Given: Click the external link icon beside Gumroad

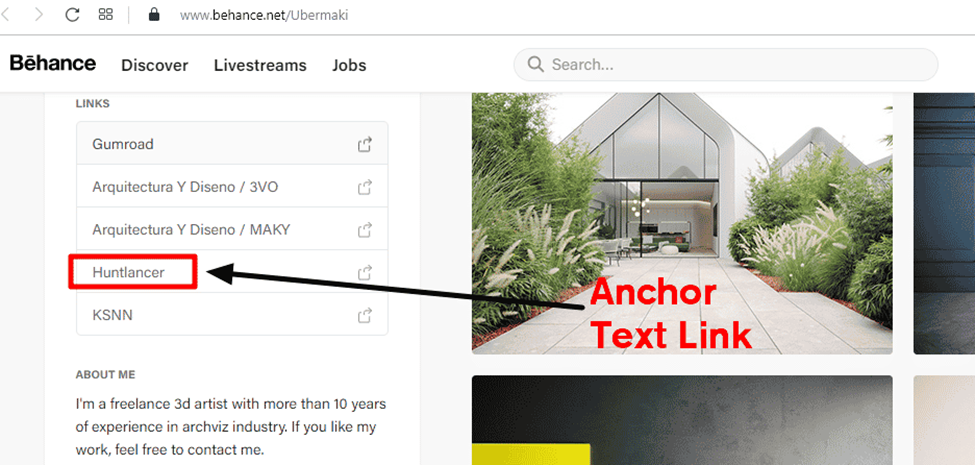Looking at the screenshot, I should 364,144.
